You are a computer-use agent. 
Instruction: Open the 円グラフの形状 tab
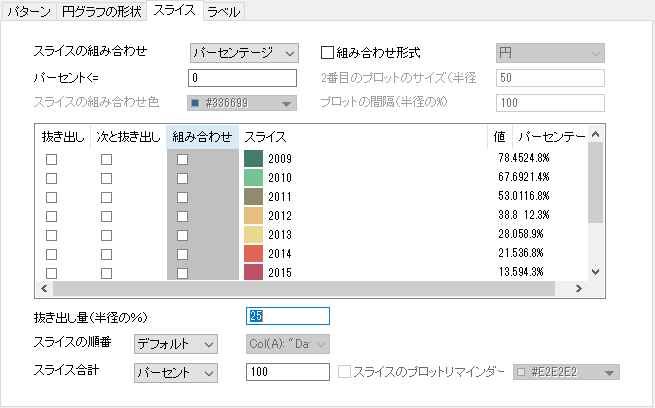tap(101, 11)
